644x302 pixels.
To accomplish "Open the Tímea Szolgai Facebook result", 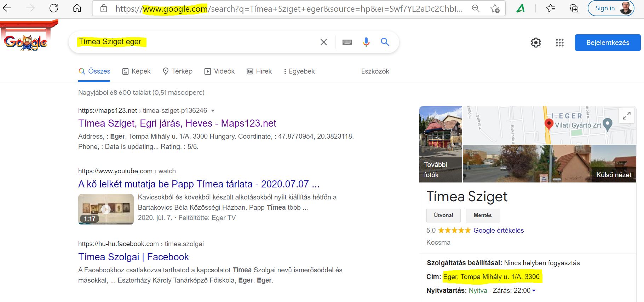I will (x=133, y=257).
